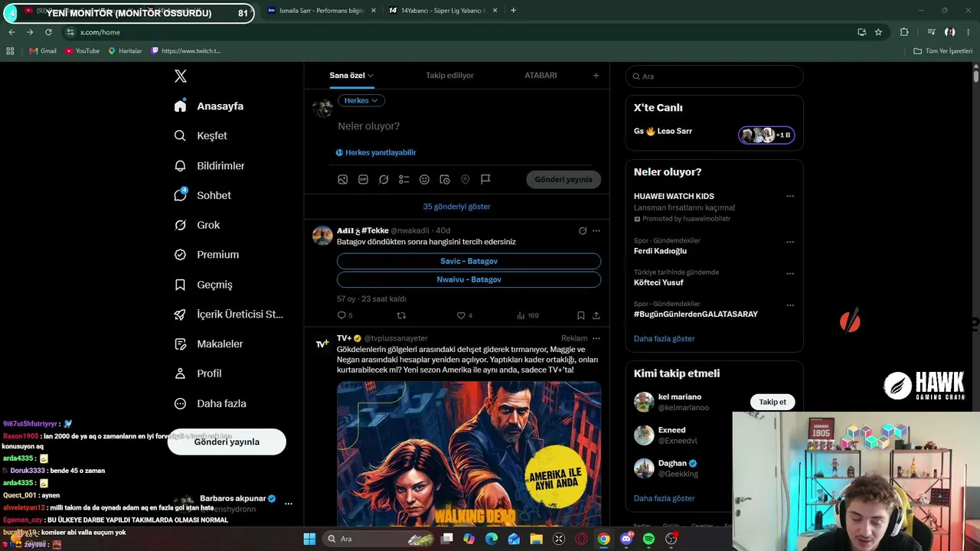Open the Walking Dead ad image

pyautogui.click(x=469, y=454)
